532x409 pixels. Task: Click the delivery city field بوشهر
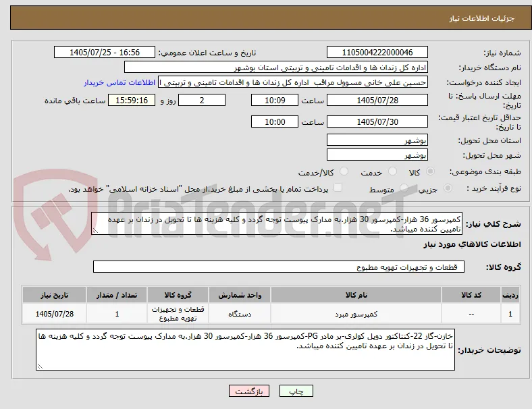point(377,155)
